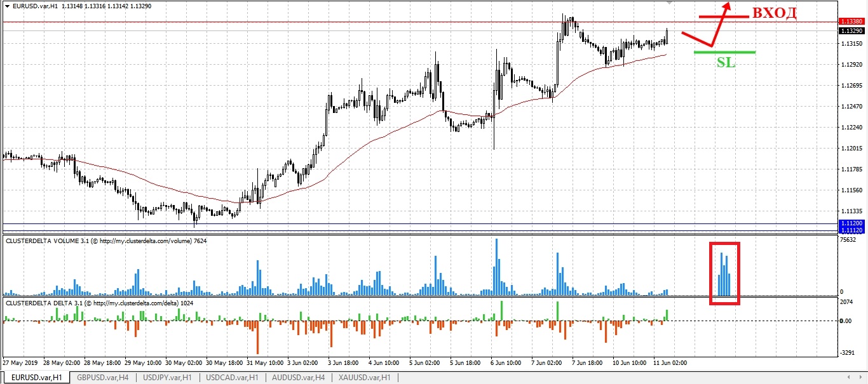The image size is (868, 384).
Task: Click the tallest blue volume bar at 6 Jun
Action: click(x=496, y=267)
